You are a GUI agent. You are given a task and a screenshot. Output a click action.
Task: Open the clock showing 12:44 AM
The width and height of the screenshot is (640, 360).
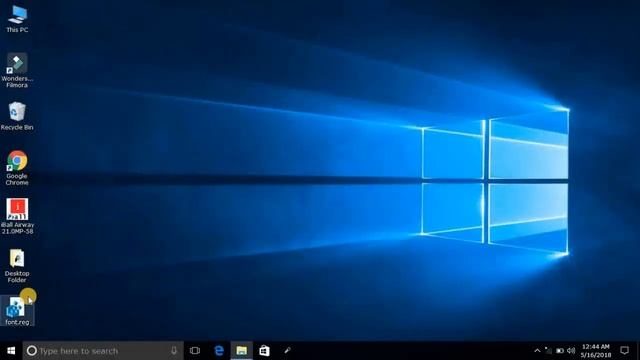[596, 351]
